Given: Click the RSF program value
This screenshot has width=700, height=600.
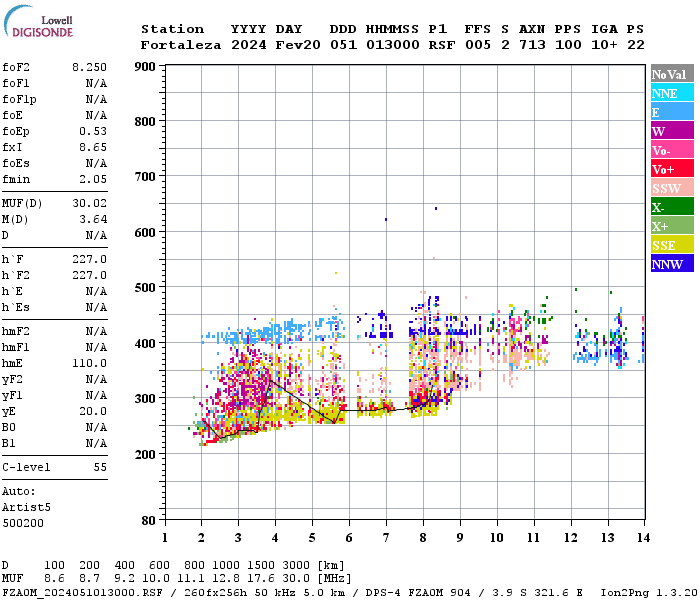Looking at the screenshot, I should (442, 45).
